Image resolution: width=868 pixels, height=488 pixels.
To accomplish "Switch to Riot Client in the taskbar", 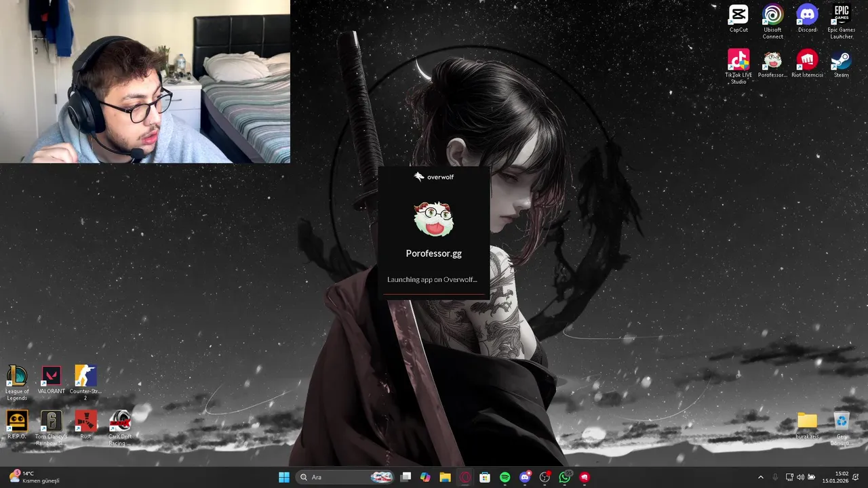I will click(585, 477).
